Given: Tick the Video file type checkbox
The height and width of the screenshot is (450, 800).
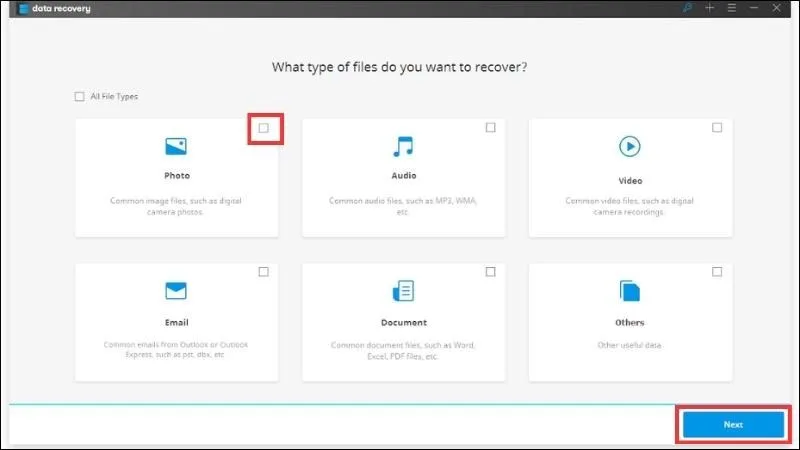Looking at the screenshot, I should coord(717,128).
